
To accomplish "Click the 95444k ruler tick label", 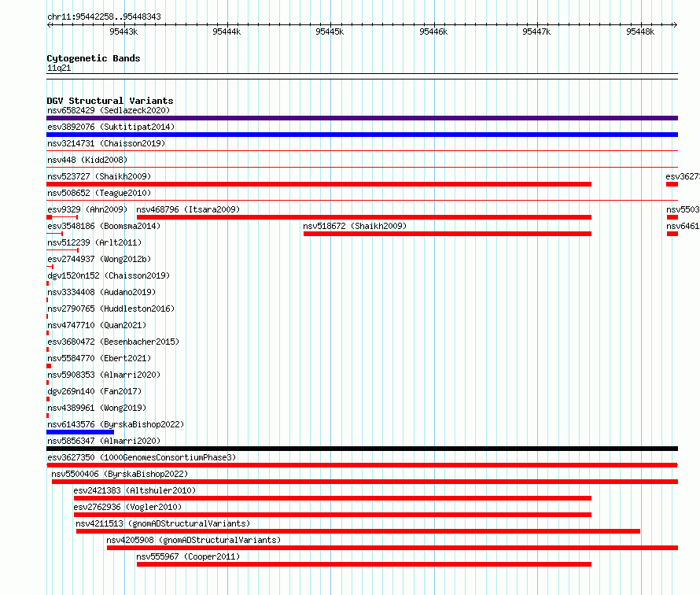I will click(227, 31).
